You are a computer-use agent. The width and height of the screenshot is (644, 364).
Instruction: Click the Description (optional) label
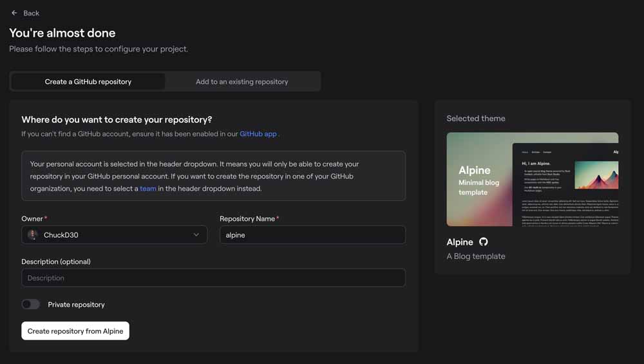click(x=56, y=262)
